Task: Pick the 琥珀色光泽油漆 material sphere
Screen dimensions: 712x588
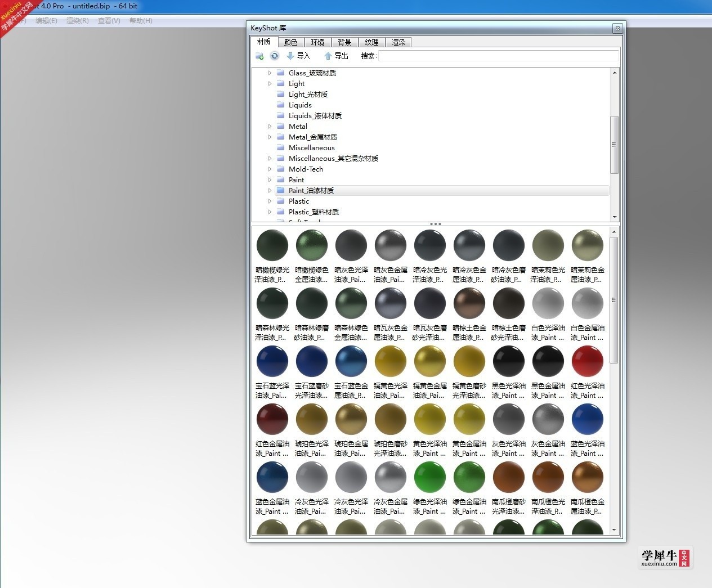Action: coord(312,419)
